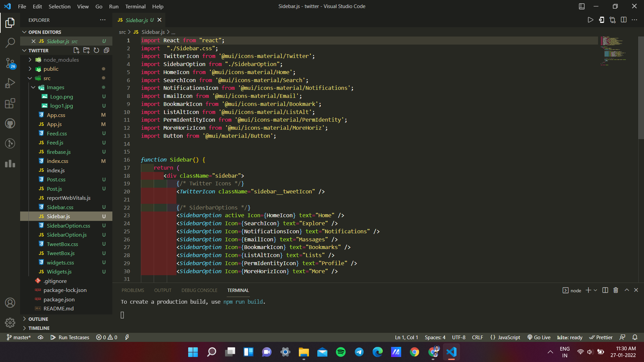Open Spotify from the taskbar
This screenshot has height=362, width=644.
click(x=340, y=352)
